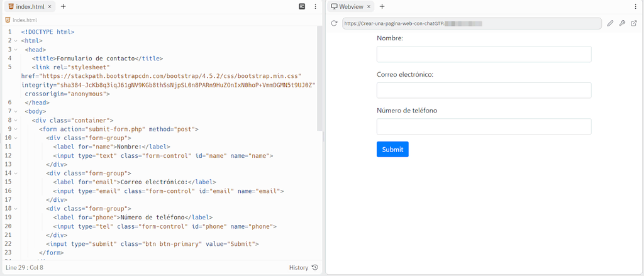Open file History in status bar
The image size is (644, 276).
tap(303, 268)
